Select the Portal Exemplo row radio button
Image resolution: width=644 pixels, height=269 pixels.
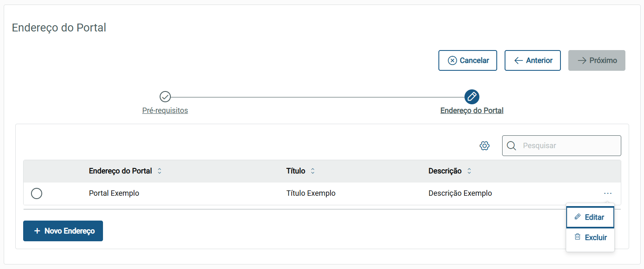coord(37,193)
